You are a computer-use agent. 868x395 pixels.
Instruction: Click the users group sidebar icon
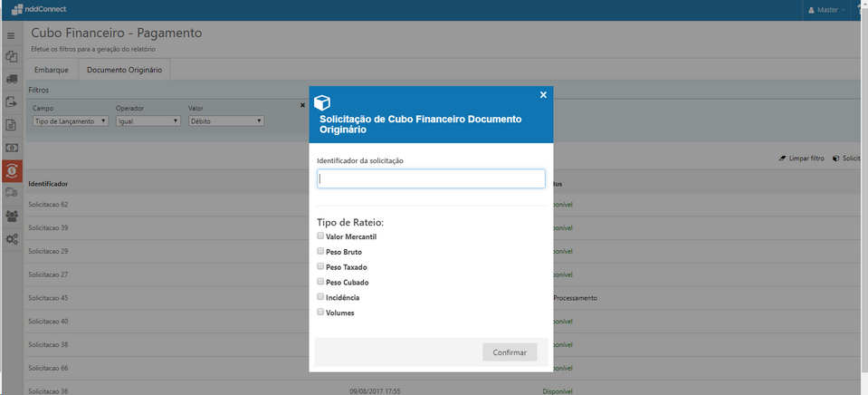click(12, 216)
